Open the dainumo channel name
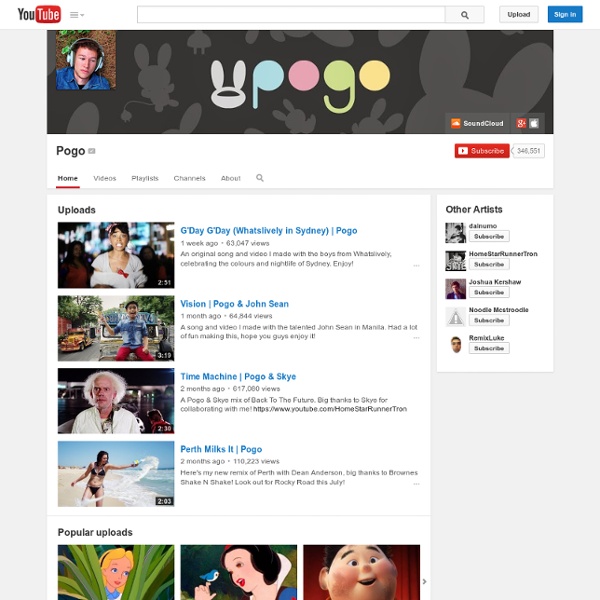This screenshot has height=600, width=600. 483,226
